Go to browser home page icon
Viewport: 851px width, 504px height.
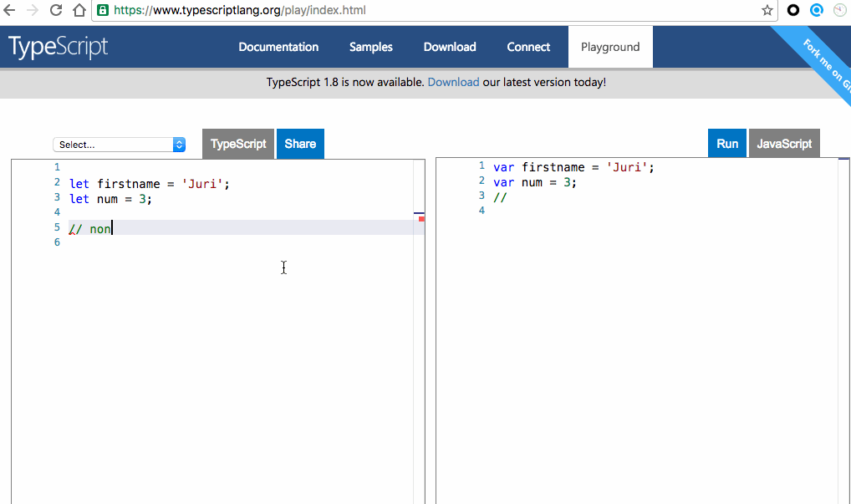[79, 11]
